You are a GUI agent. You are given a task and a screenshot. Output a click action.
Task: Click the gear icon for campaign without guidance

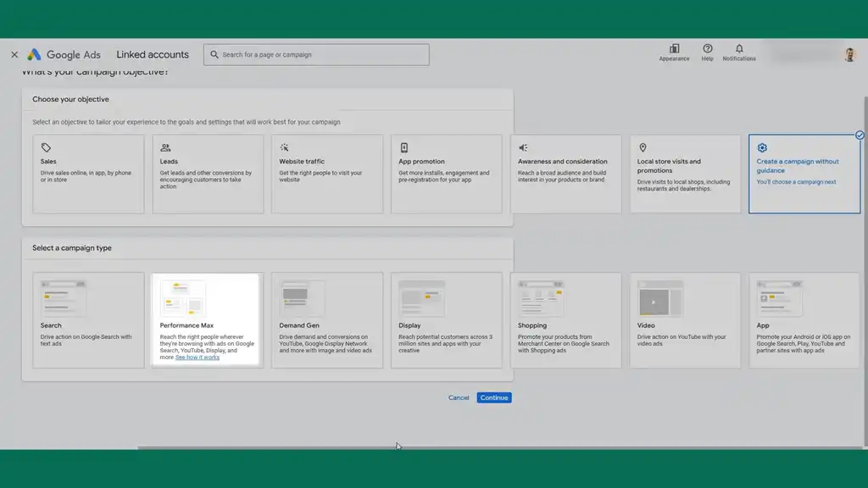click(x=762, y=147)
